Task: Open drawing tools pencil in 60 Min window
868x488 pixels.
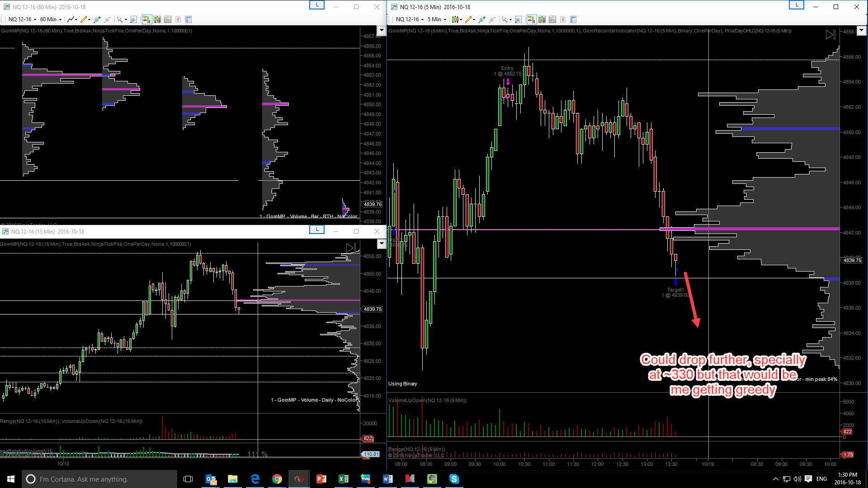Action: pos(85,19)
